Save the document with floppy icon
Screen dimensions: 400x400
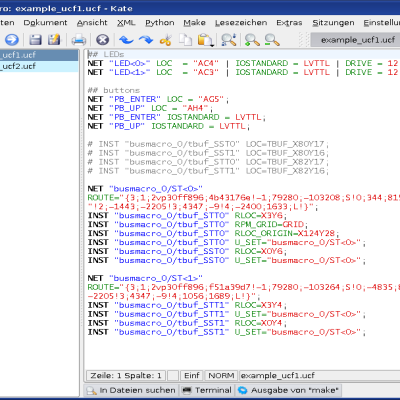pyautogui.click(x=35, y=40)
